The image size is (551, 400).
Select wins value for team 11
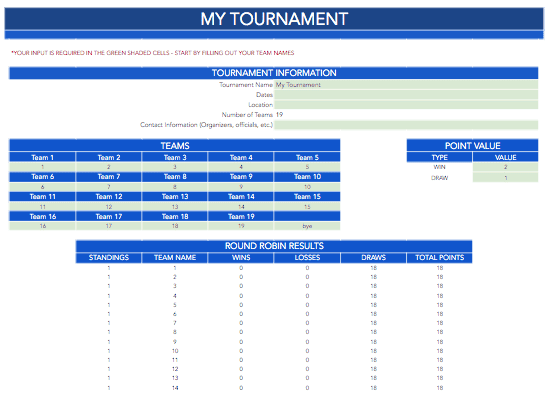point(241,360)
